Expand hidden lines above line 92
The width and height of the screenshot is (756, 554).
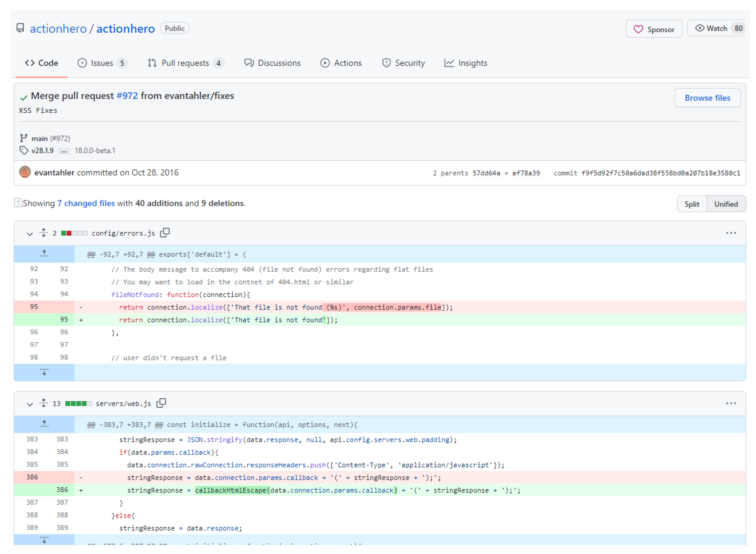coord(44,254)
